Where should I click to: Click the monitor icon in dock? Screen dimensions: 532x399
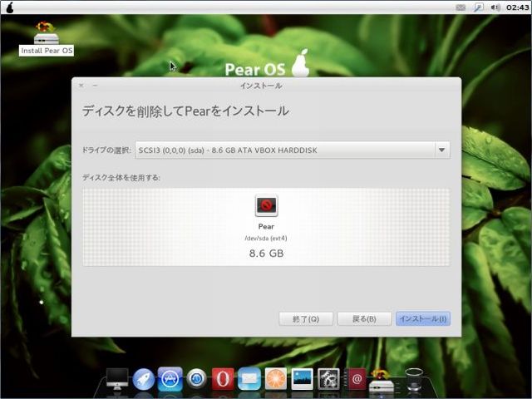coord(117,379)
